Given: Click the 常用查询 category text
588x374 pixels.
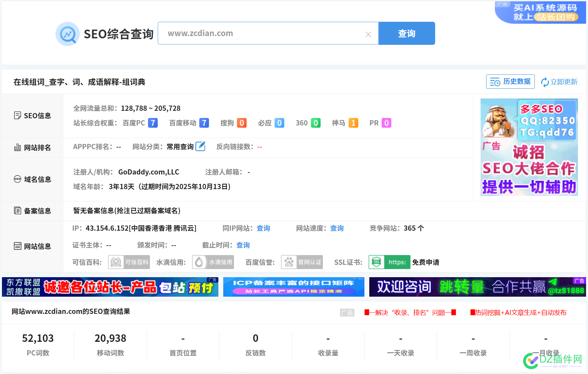Looking at the screenshot, I should click(180, 147).
